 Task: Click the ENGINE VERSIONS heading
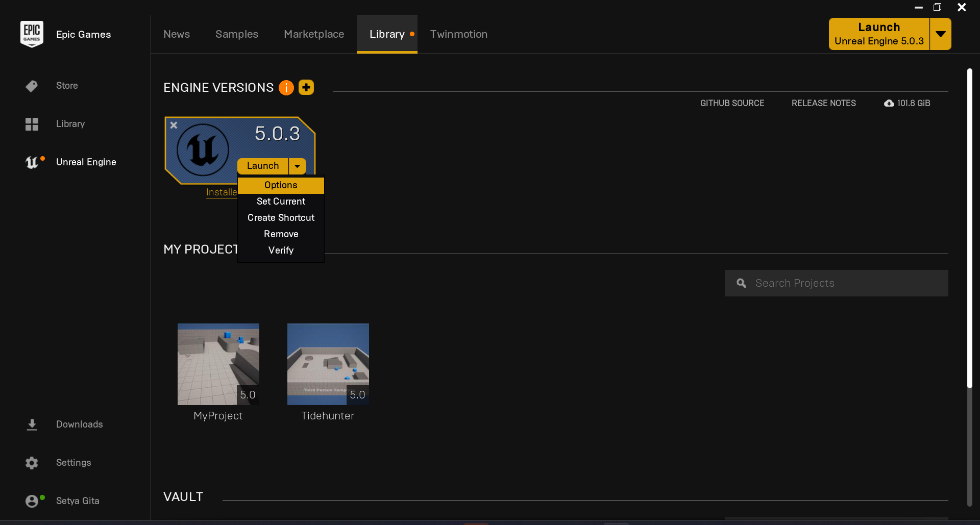[x=218, y=88]
